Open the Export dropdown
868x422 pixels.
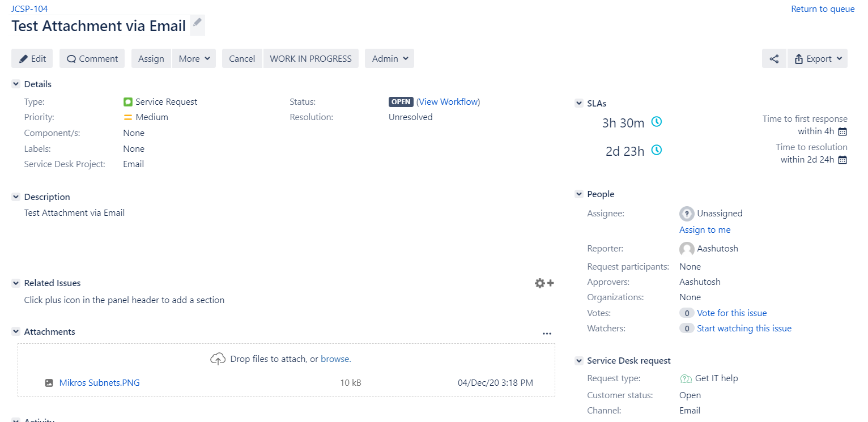pos(818,58)
